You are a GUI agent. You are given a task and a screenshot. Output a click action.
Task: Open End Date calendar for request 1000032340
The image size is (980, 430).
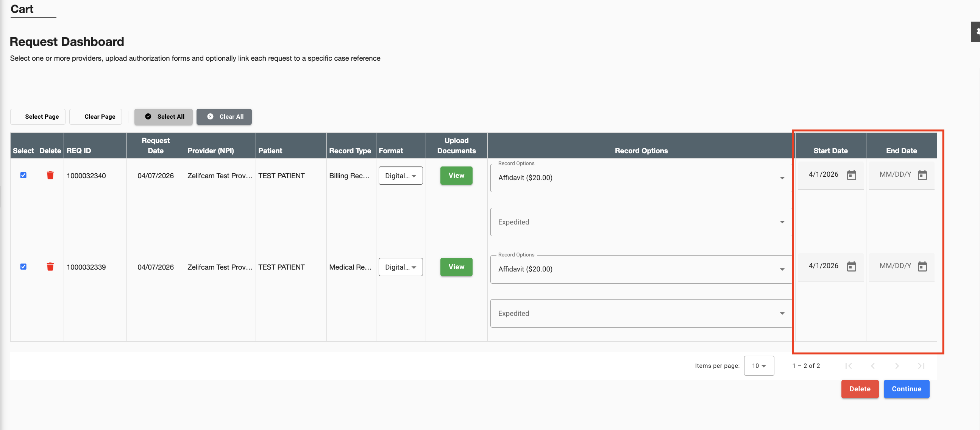(922, 175)
